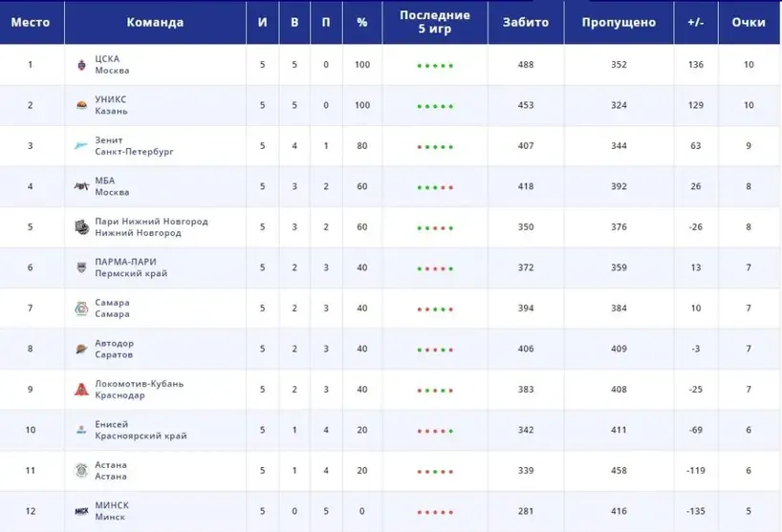
Task: Open the Самара team link
Action: point(112,309)
